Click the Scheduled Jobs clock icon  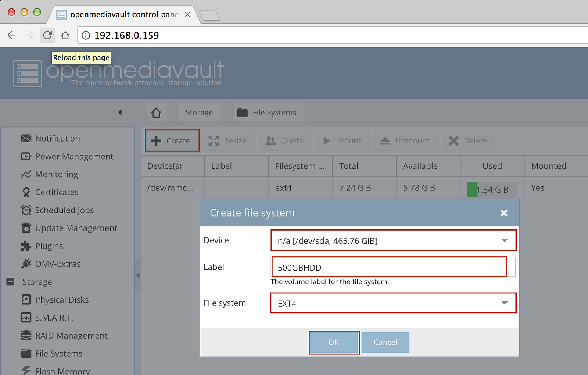click(26, 210)
